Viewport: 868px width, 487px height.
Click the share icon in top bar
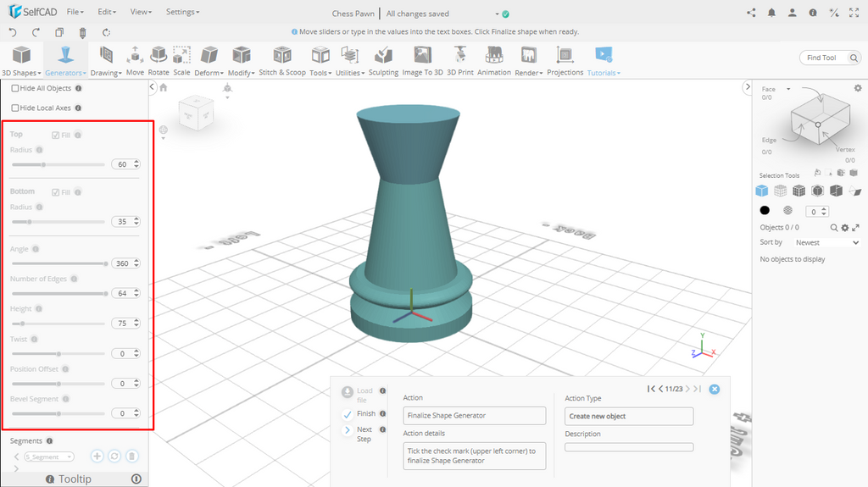coord(751,13)
